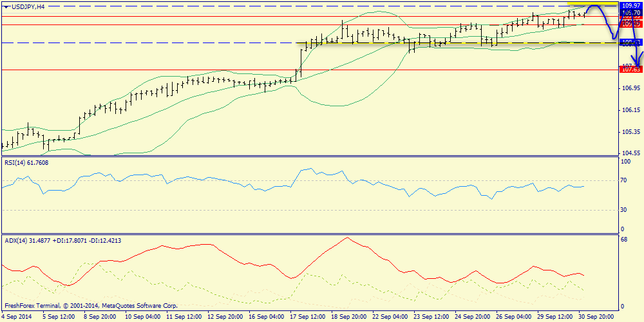Click the 18 Sep 20:00 time label
Screen dimensions: 644x322
(x=348, y=317)
